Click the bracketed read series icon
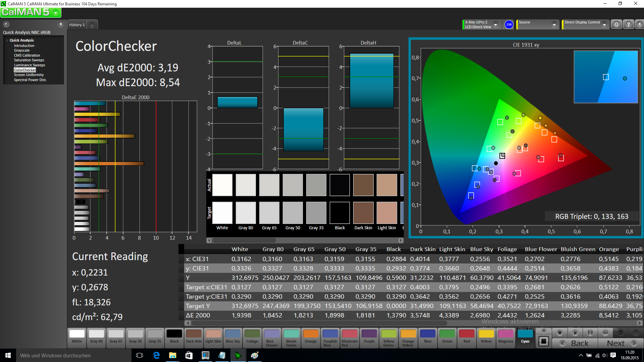 coord(590,333)
